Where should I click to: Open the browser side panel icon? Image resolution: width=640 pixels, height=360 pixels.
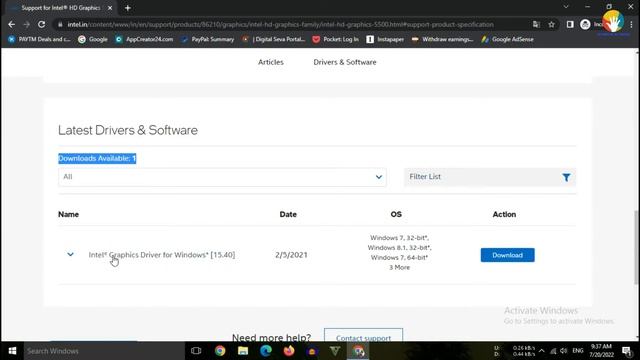(x=570, y=24)
